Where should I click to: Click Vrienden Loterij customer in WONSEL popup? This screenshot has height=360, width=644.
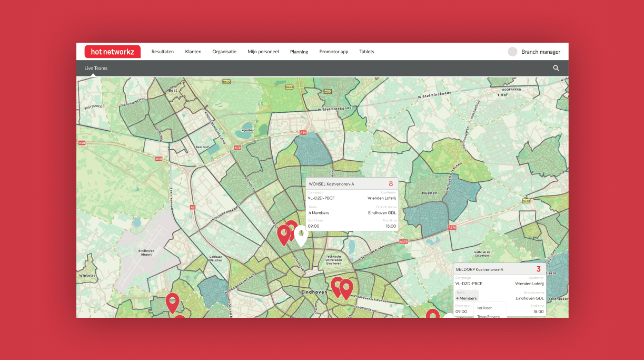click(382, 198)
